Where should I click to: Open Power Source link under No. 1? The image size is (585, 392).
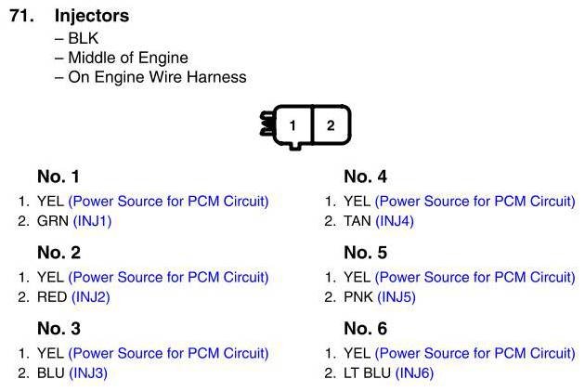(x=168, y=201)
